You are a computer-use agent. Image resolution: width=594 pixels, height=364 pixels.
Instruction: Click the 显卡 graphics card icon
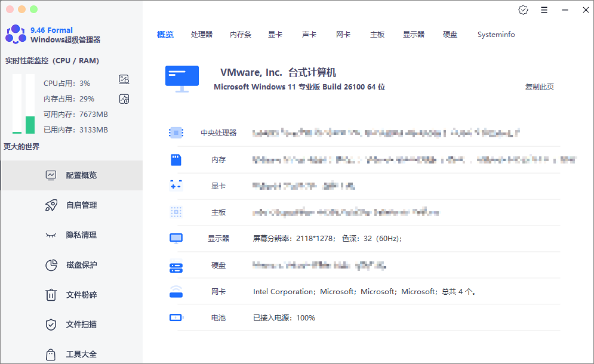pos(176,186)
